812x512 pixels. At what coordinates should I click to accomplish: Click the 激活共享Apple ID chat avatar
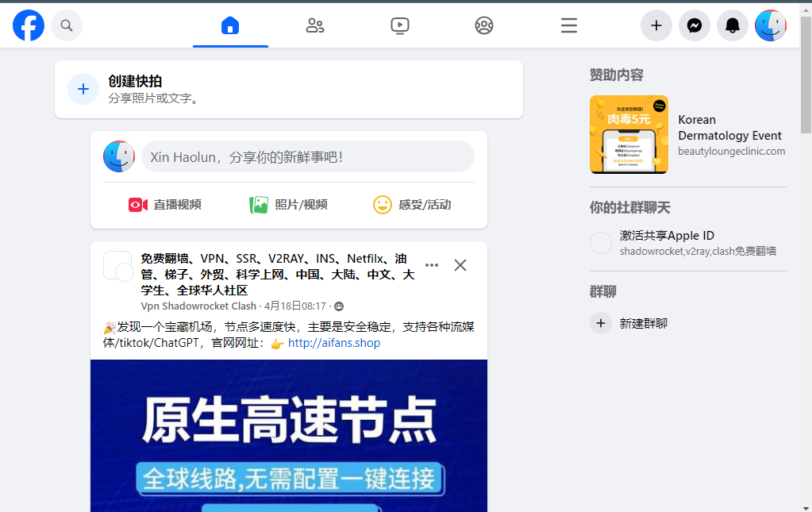[x=601, y=243]
